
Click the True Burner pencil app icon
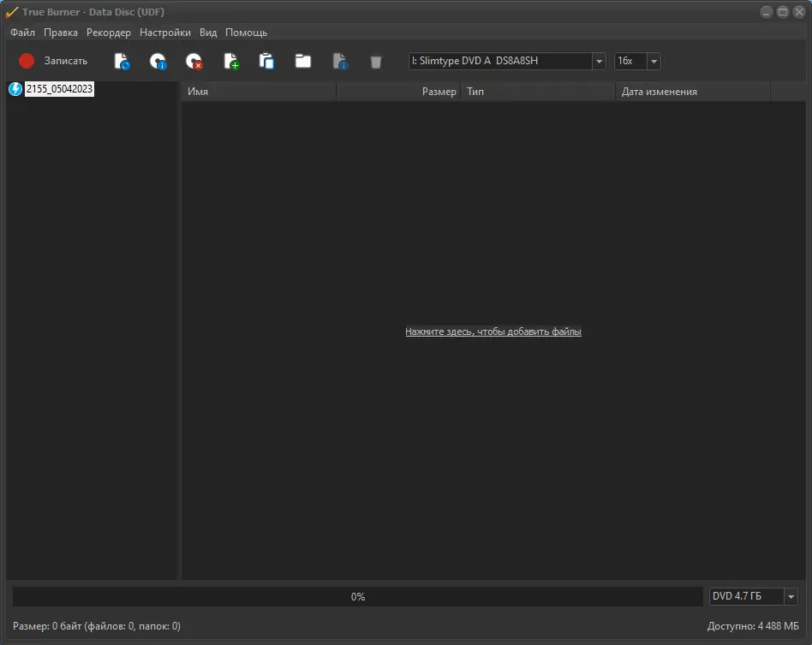click(11, 12)
